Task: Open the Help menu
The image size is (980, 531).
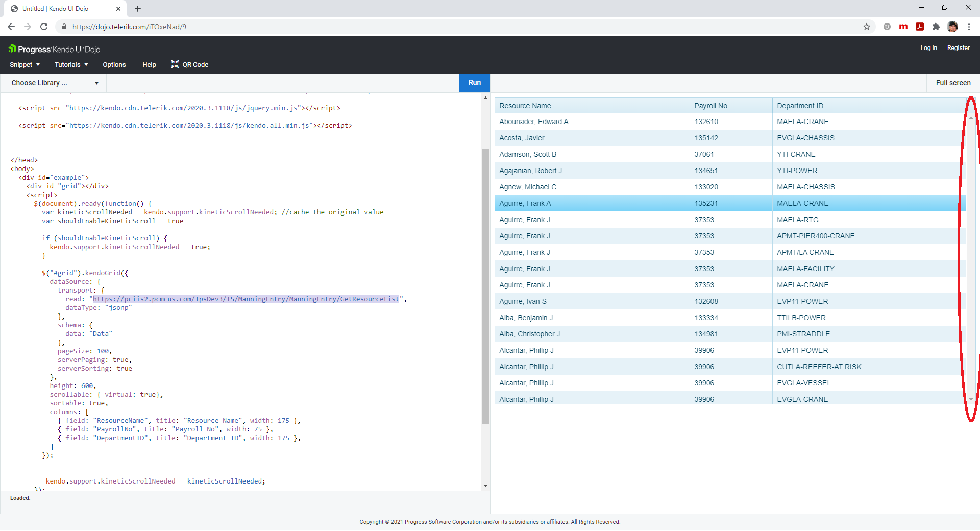Action: [149, 65]
